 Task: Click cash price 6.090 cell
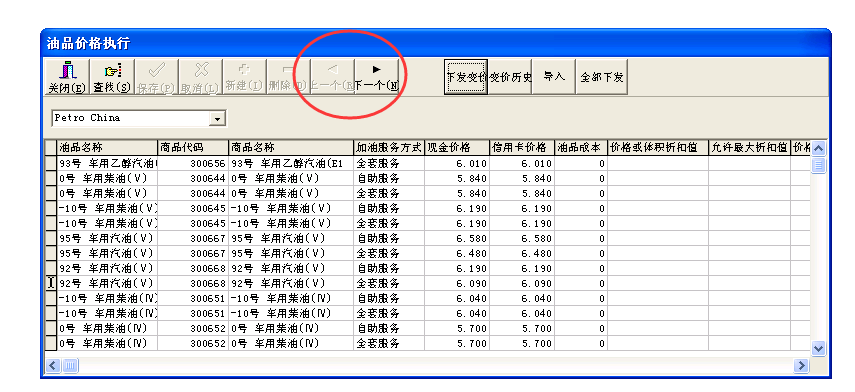click(457, 283)
